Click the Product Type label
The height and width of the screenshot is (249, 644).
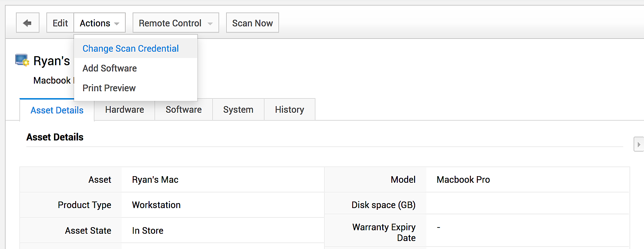(84, 205)
